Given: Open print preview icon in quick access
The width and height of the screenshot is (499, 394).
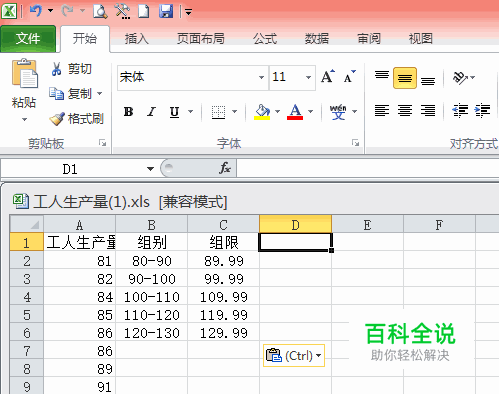Looking at the screenshot, I should [100, 11].
